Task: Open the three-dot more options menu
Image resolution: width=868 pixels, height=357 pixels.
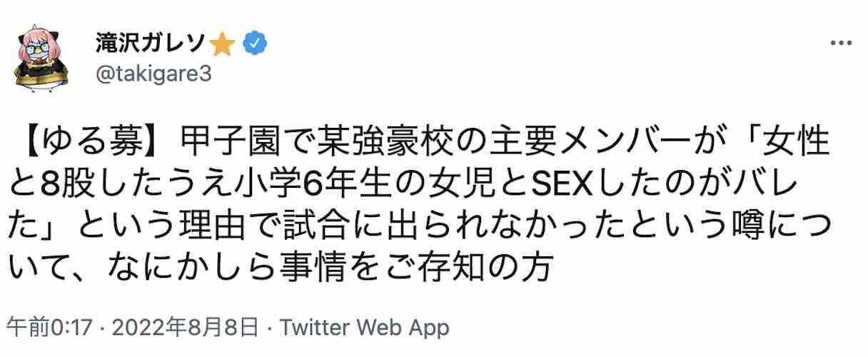Action: point(842,44)
